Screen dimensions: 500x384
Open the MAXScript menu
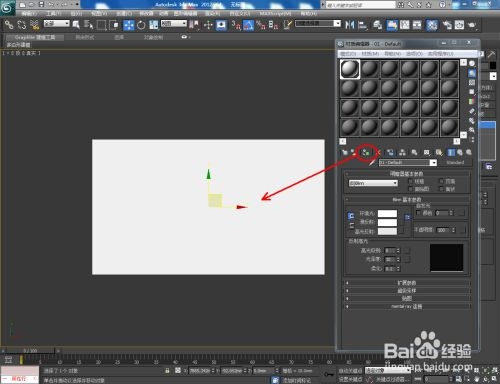pyautogui.click(x=275, y=13)
